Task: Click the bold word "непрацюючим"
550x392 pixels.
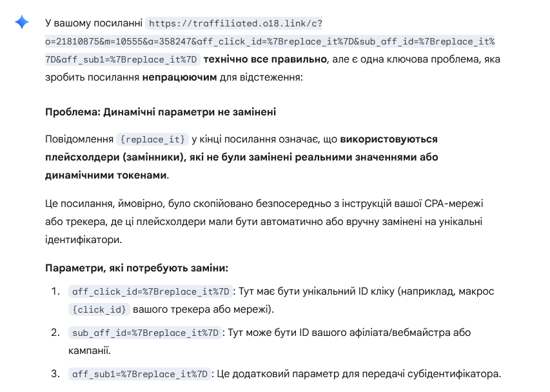Action: pos(179,77)
